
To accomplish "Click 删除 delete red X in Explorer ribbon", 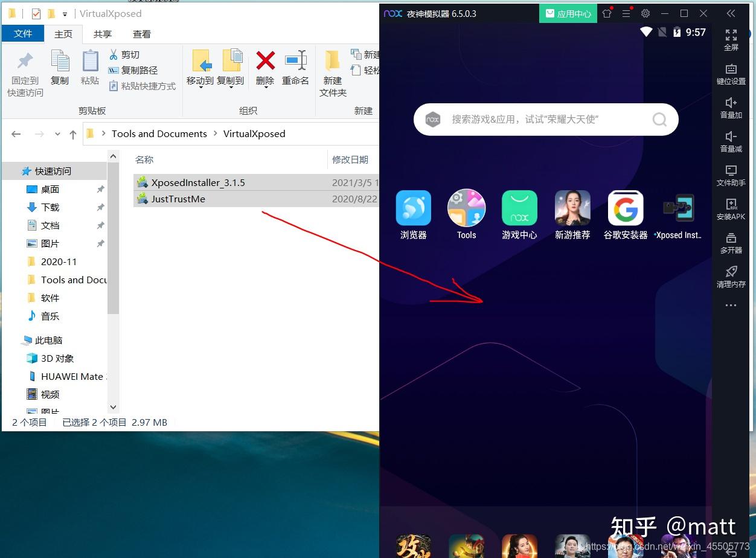I will coord(265,68).
